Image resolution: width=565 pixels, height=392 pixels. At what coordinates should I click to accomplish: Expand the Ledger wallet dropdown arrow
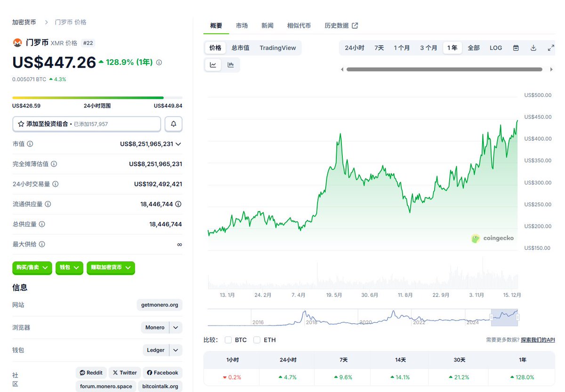176,350
